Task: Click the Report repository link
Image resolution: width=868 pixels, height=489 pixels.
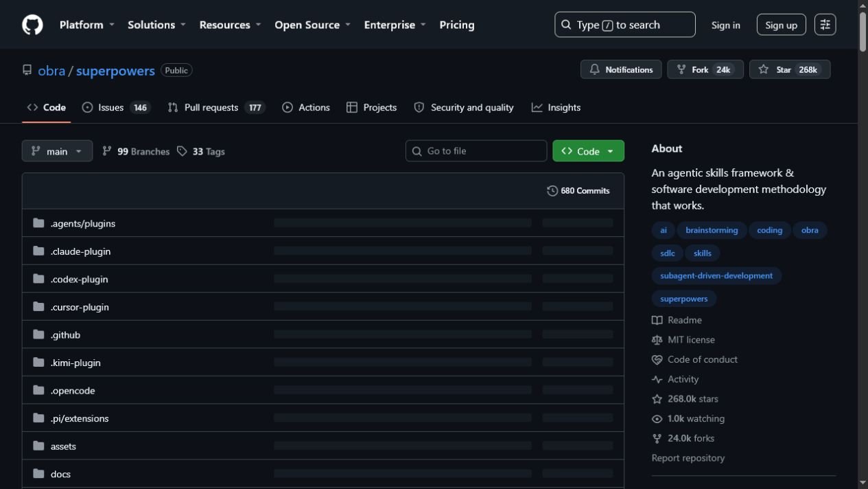Action: coord(688,458)
